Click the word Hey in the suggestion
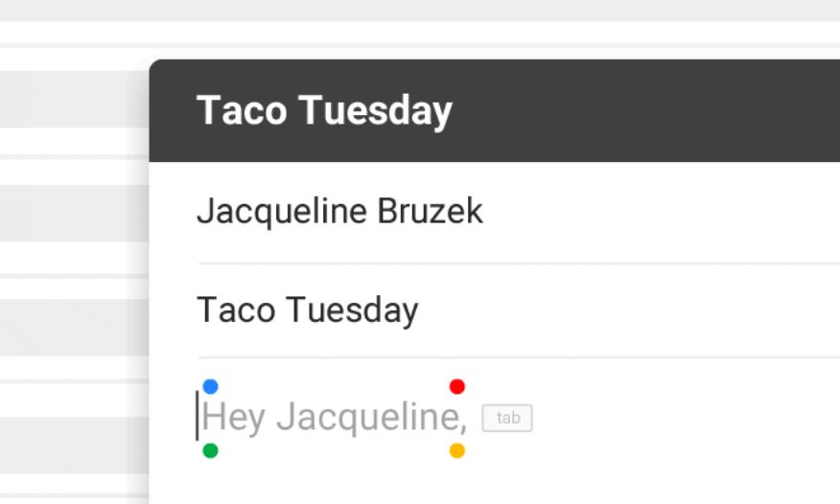This screenshot has width=840, height=504. point(233,418)
